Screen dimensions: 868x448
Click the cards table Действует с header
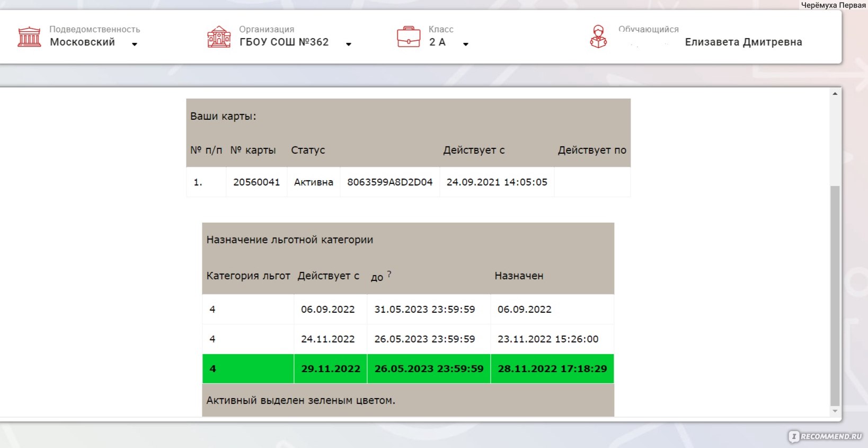click(x=474, y=150)
